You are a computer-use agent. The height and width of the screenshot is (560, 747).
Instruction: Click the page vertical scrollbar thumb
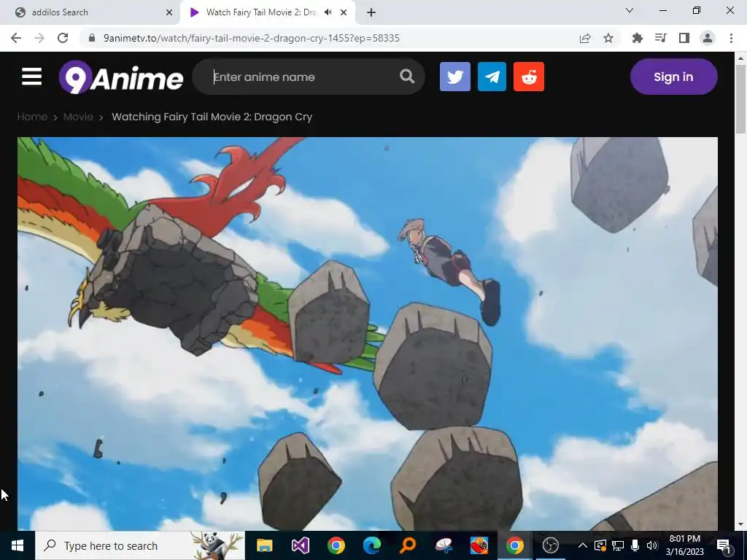pos(740,99)
